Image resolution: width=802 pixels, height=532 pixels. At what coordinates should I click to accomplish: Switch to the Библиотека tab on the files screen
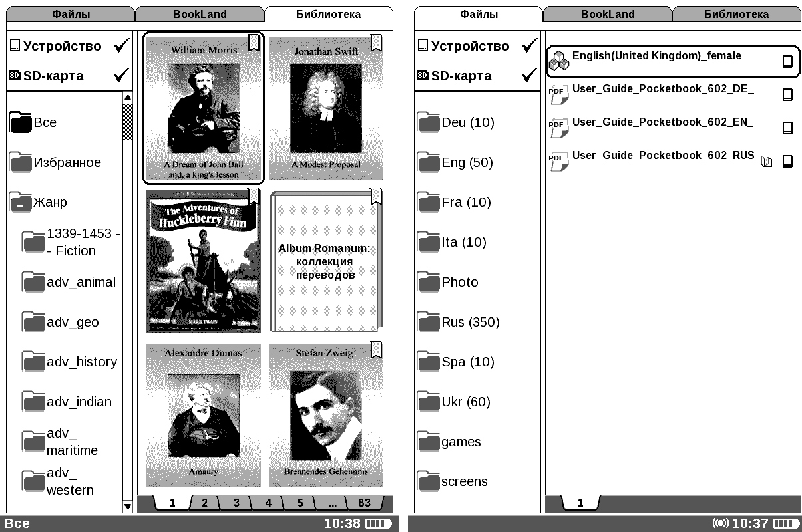pyautogui.click(x=736, y=14)
